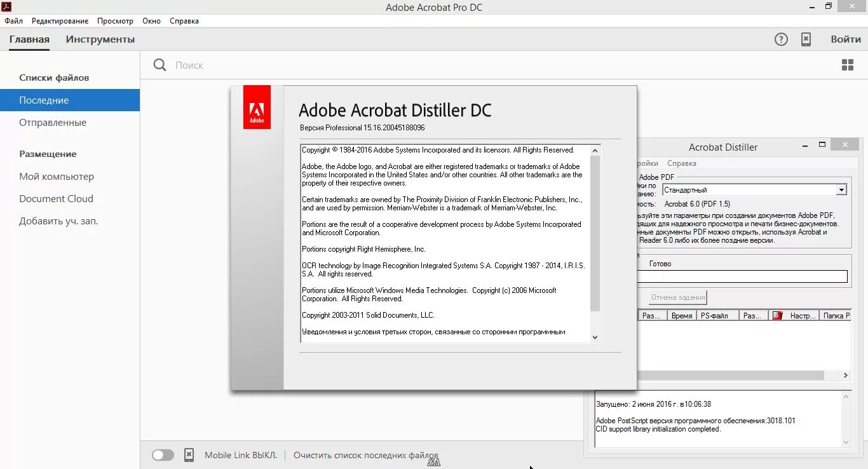
Task: Click the Версия Professional 15.16.20045188096 text
Action: (362, 128)
